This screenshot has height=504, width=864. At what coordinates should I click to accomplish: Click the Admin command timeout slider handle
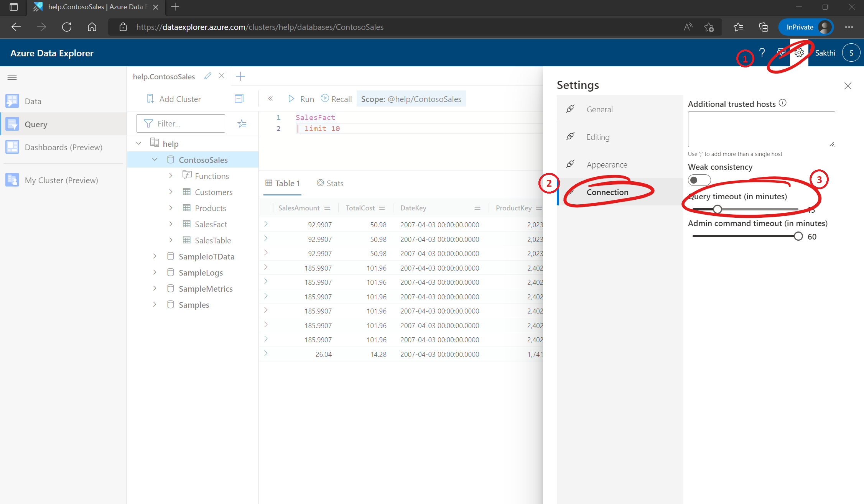798,236
